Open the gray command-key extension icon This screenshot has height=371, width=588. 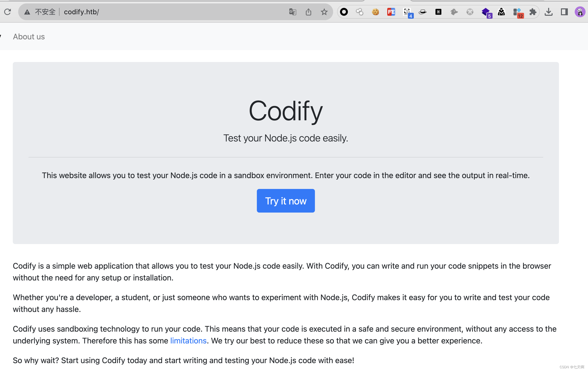coord(470,12)
